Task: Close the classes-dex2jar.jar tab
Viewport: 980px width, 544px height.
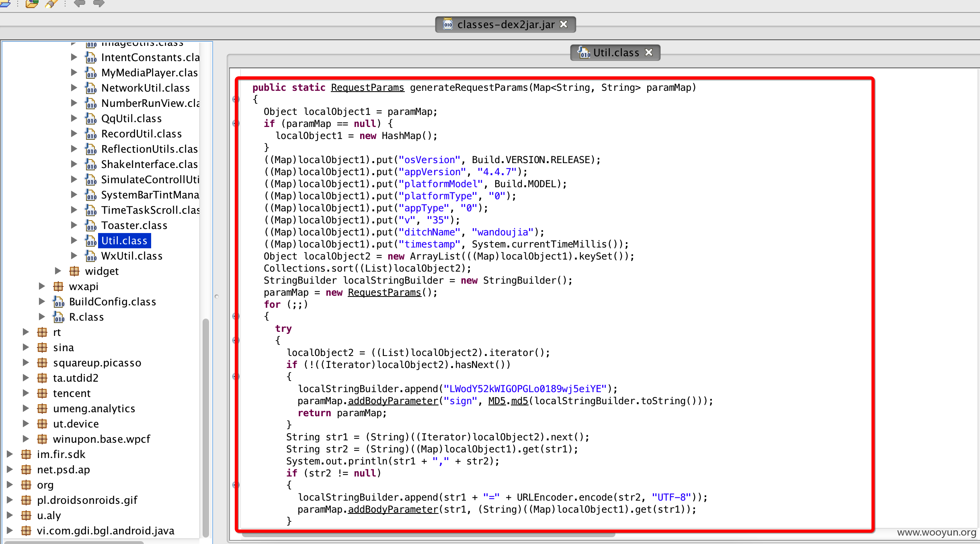Action: 564,24
